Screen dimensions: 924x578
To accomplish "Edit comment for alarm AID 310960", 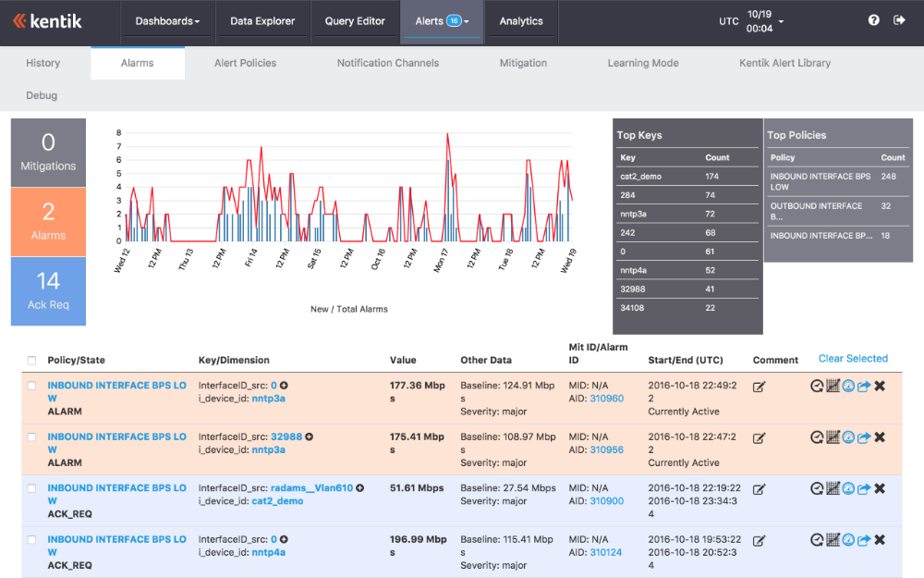I will [759, 387].
